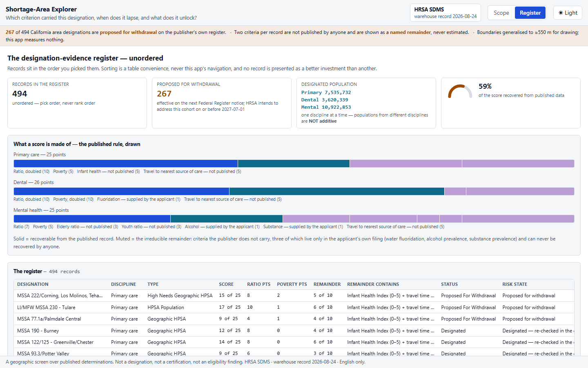This screenshot has width=588, height=368.
Task: Click the HRSA SDMS source badge
Action: coord(445,13)
